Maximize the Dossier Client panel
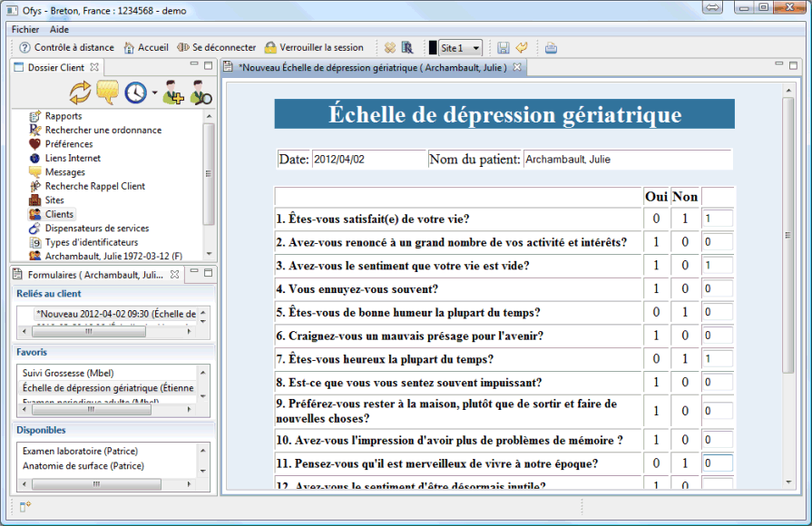The height and width of the screenshot is (526, 812). pos(208,65)
